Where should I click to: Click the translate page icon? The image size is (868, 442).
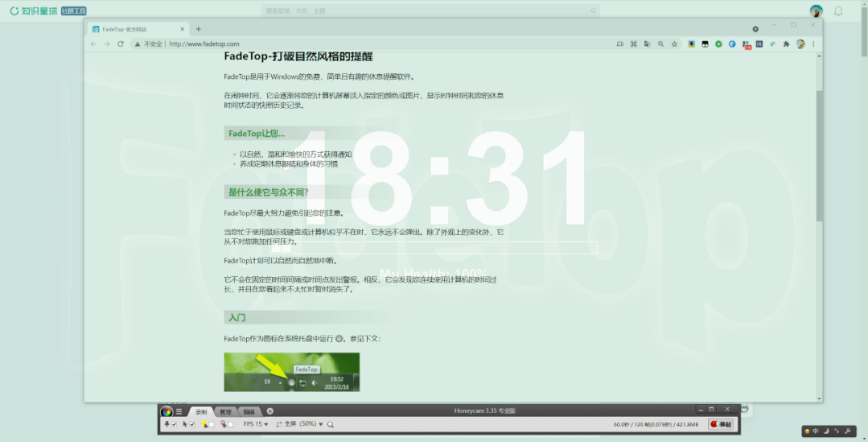pos(647,43)
